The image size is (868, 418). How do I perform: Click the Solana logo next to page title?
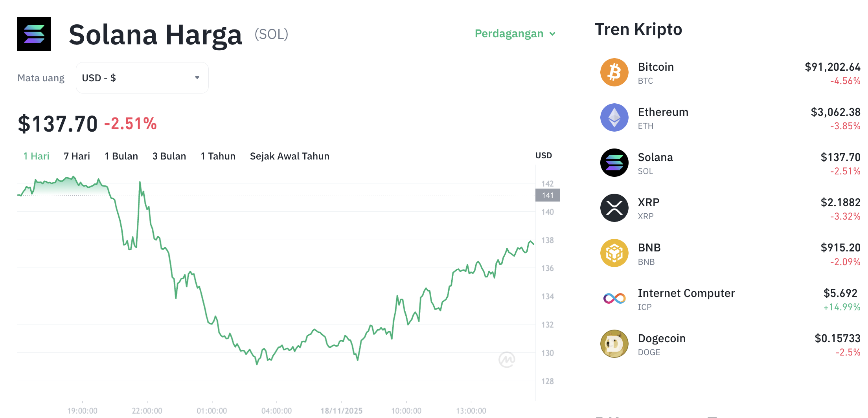point(34,34)
